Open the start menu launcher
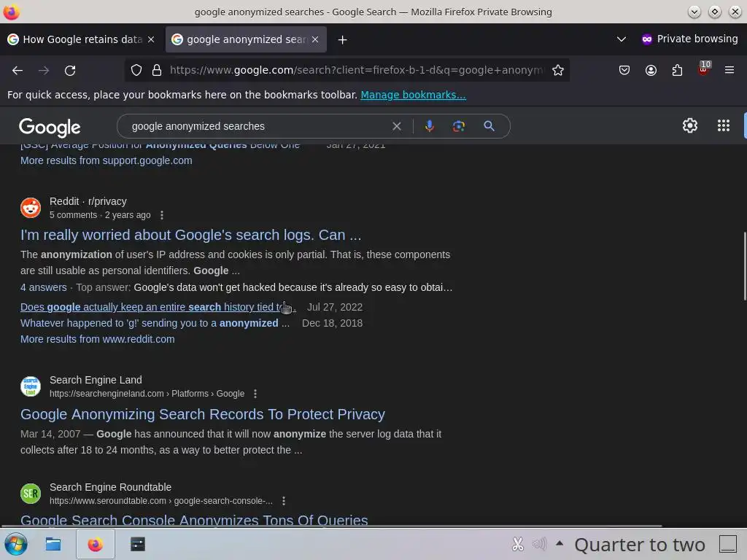747x560 pixels. (16, 544)
